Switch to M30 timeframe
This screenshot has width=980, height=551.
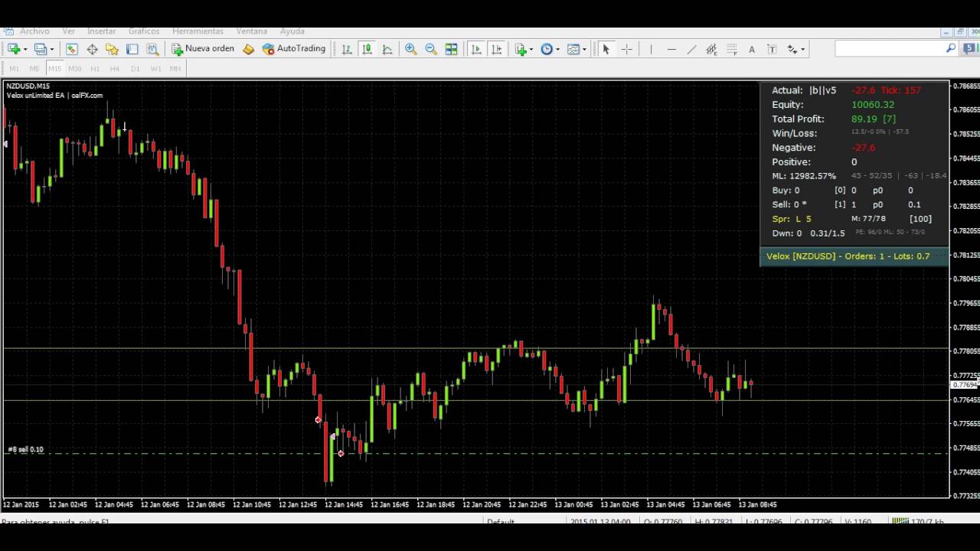(x=74, y=68)
